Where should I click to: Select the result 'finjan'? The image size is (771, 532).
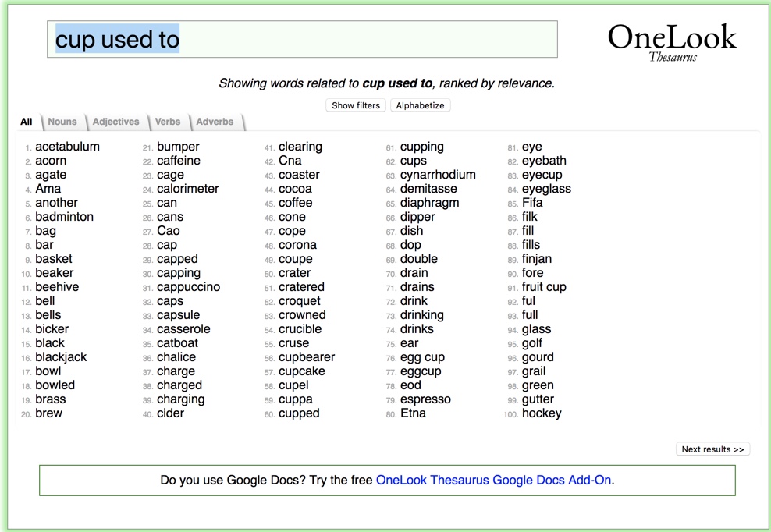[536, 259]
